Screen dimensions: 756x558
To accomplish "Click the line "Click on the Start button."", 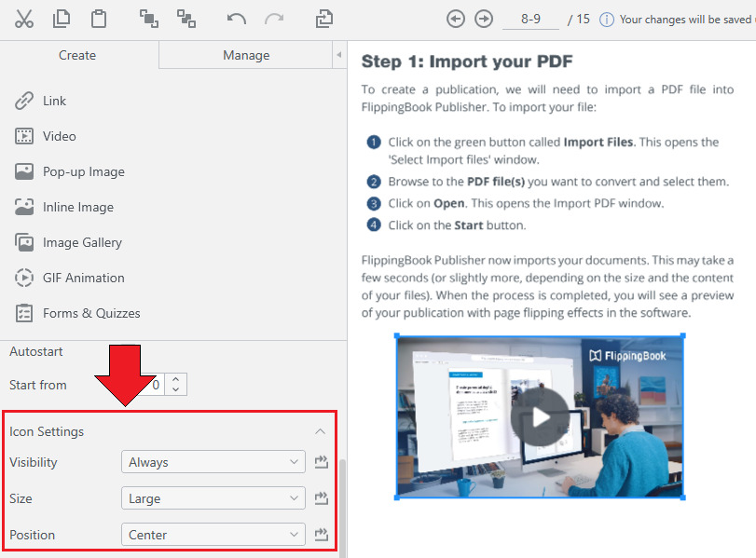I will 457,225.
